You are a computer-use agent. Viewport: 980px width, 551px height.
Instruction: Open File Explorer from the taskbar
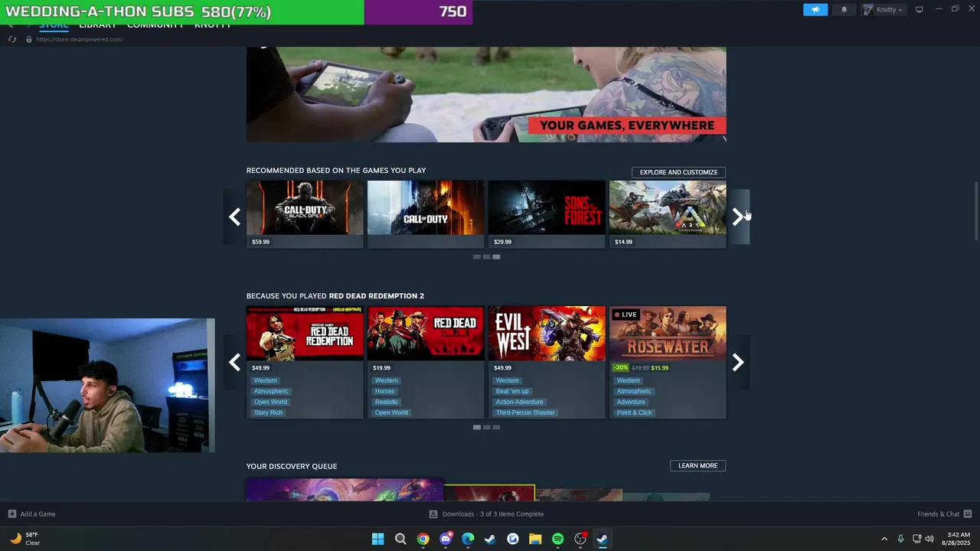coord(535,539)
